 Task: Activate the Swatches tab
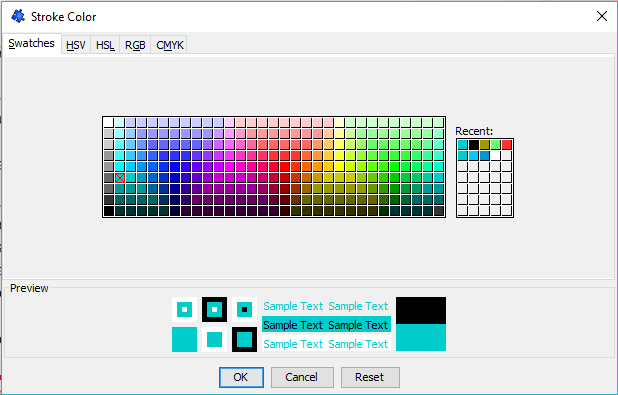click(32, 43)
